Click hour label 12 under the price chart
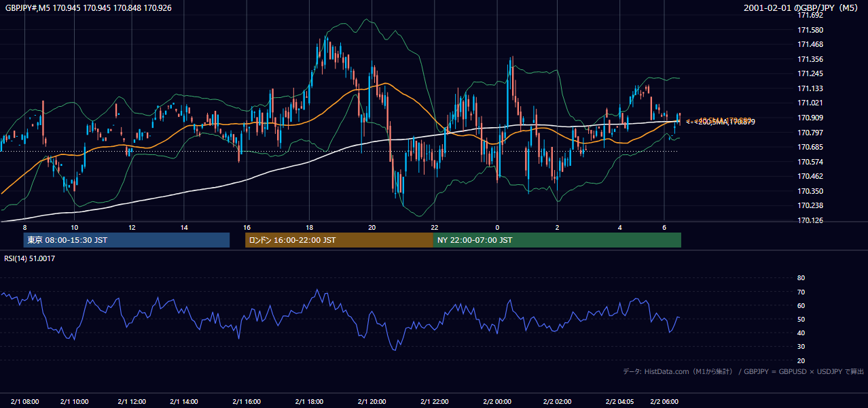Viewport: 868px width, 408px height. (132, 227)
